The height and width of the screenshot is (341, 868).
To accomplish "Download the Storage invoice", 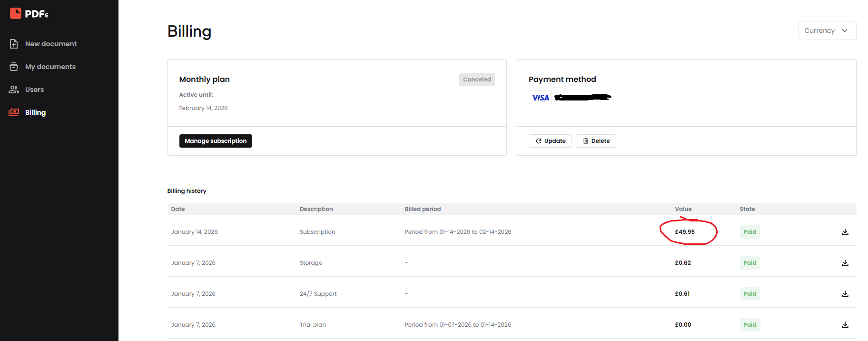I will [x=845, y=263].
